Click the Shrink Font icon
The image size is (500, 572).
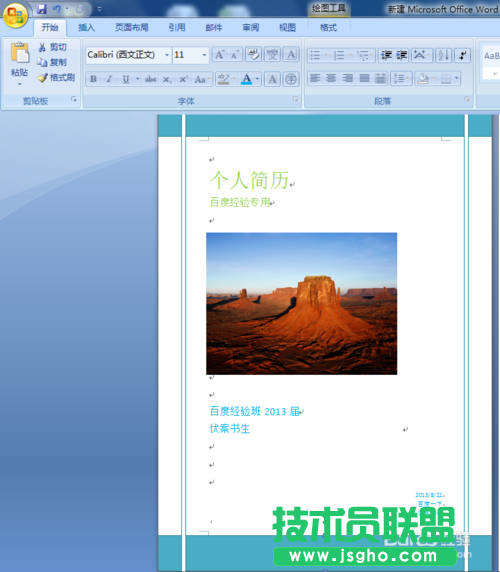pyautogui.click(x=235, y=55)
